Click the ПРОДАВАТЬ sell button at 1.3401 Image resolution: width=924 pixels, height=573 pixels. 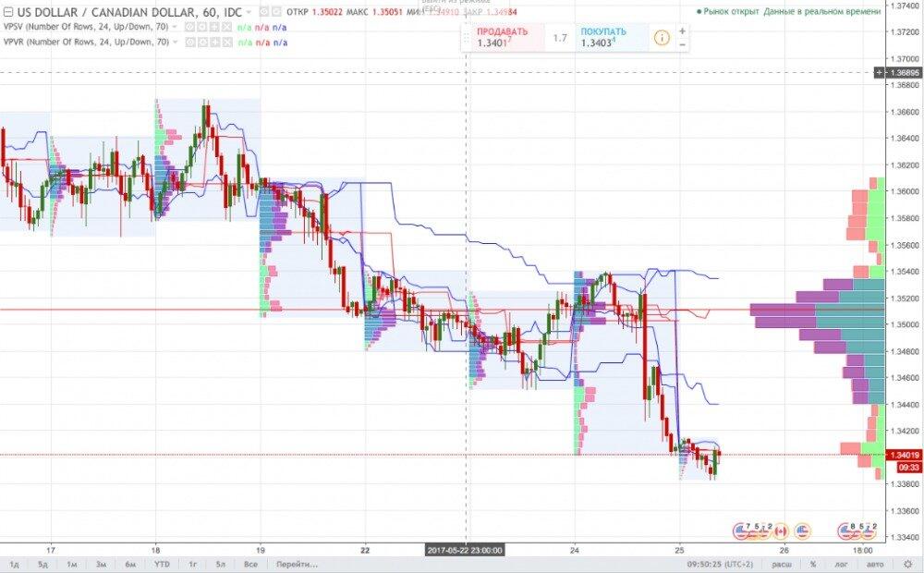508,38
